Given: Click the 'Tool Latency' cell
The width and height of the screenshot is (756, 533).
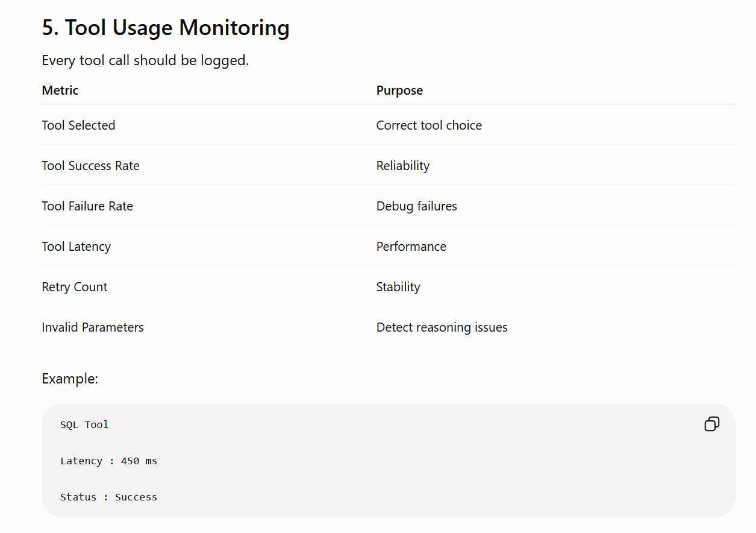Looking at the screenshot, I should (x=77, y=247).
